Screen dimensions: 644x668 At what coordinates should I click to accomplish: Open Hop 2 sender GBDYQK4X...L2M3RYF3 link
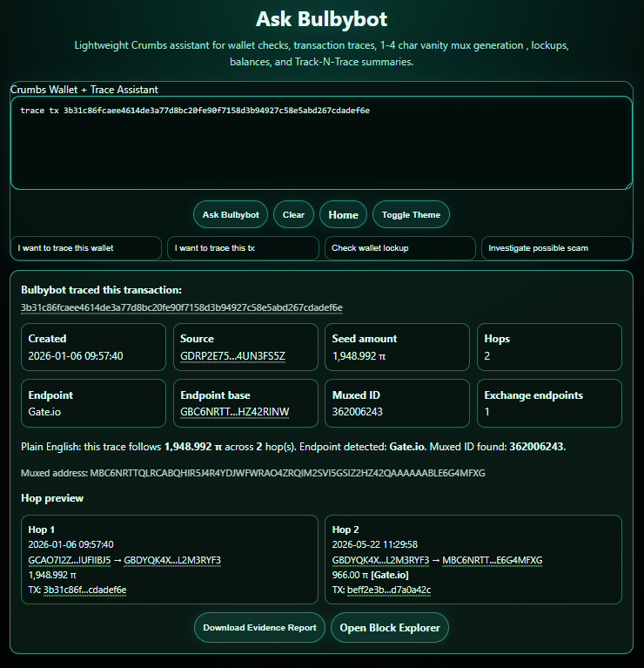tap(380, 560)
